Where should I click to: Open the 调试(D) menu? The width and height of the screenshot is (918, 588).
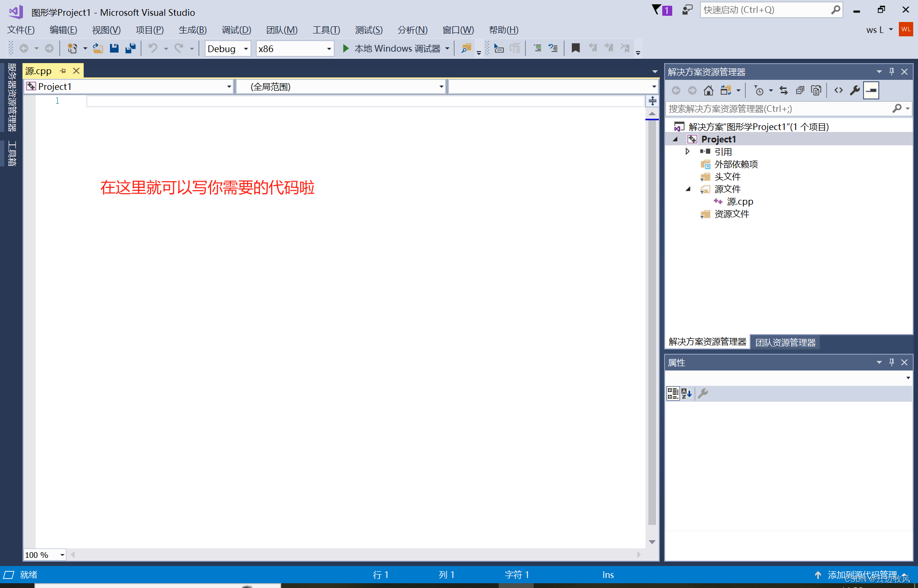pos(236,30)
